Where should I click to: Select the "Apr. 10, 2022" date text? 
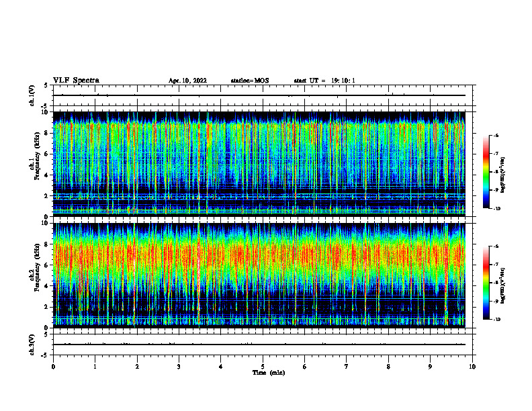[x=187, y=81]
